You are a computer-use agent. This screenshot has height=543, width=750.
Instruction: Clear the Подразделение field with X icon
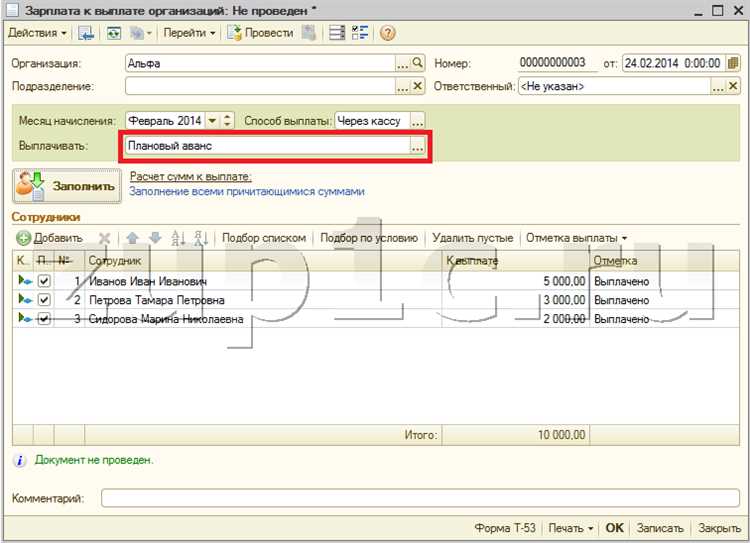pos(418,86)
